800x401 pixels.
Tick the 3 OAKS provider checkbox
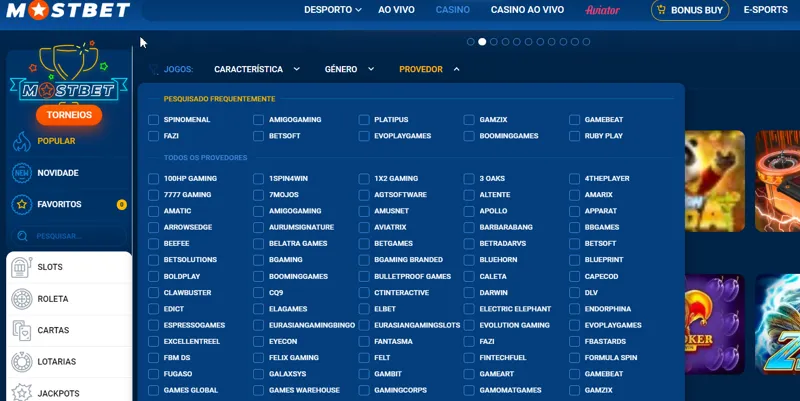(x=470, y=179)
